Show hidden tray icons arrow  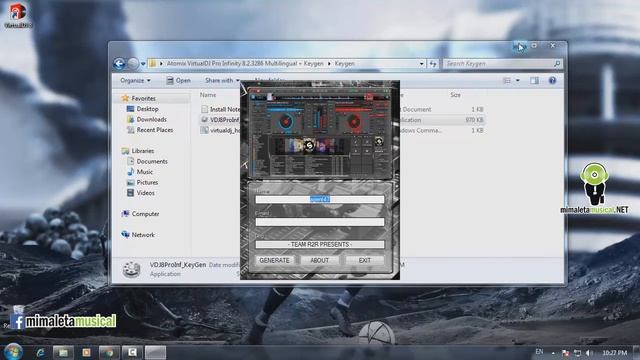[x=553, y=353]
